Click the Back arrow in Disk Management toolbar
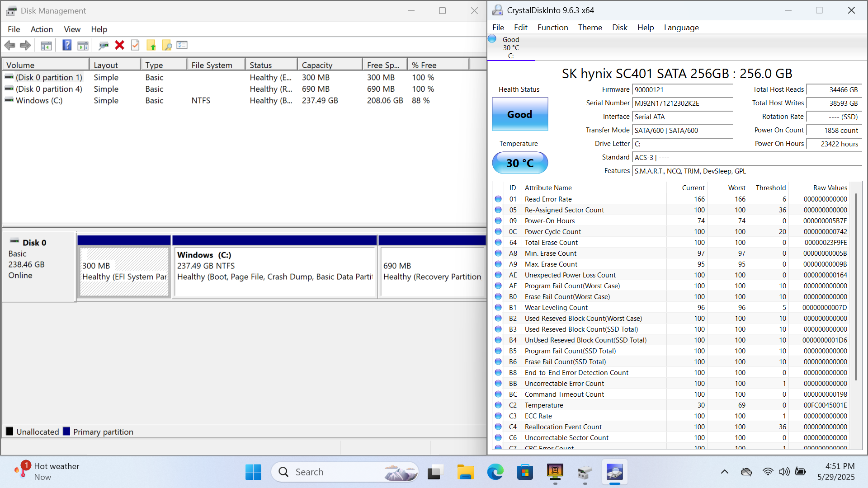 pos(10,45)
